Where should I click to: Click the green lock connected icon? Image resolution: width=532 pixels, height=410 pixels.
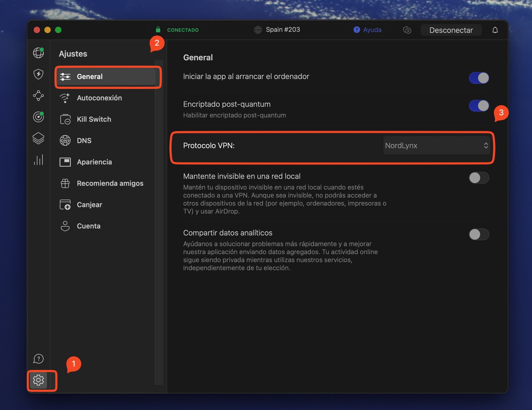pos(158,29)
